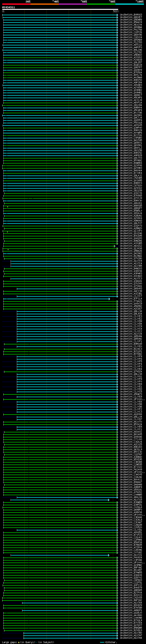This screenshot has width=146, height=644.
Task: Select hit UniRef100_P12782
Action: (x=131, y=53)
